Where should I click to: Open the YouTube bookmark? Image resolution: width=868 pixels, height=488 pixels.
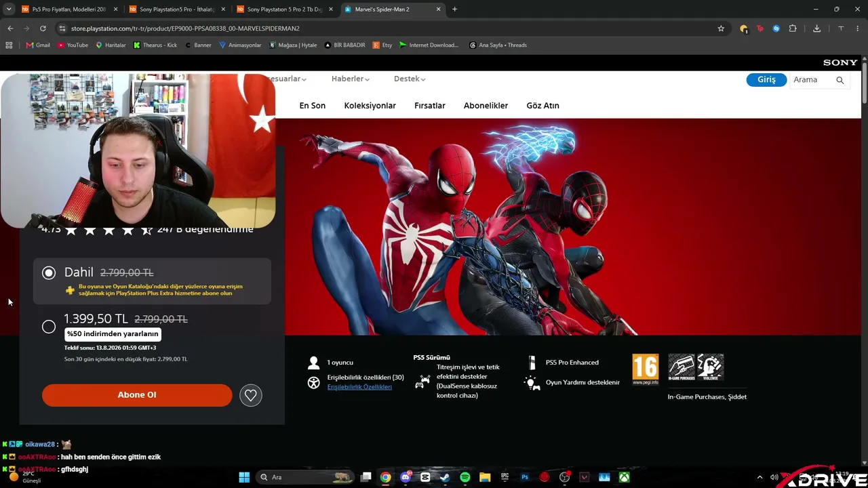coord(73,45)
